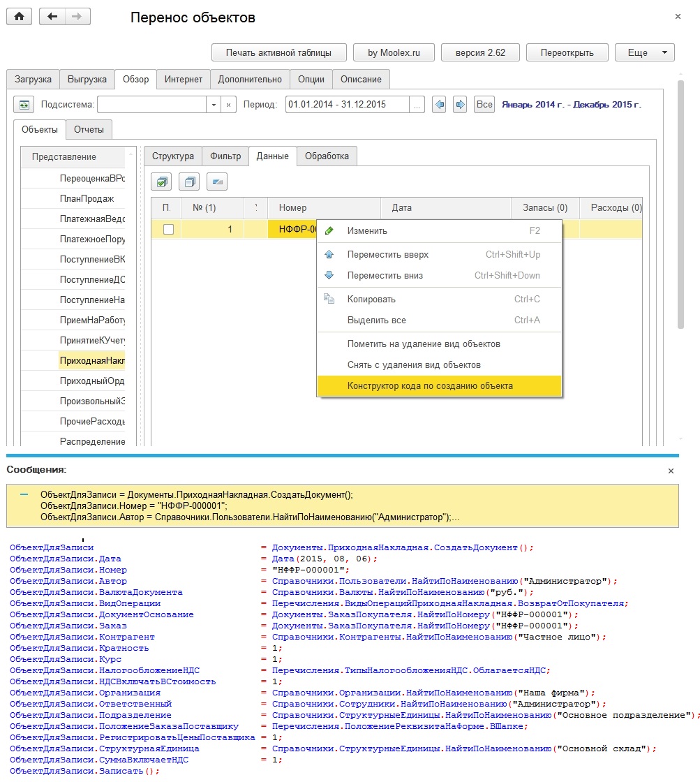Select the Объекты sub-tab

click(39, 130)
